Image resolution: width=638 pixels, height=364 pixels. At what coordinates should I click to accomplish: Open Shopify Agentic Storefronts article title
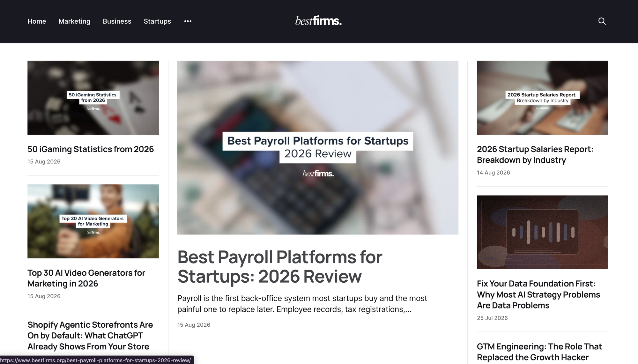(90, 336)
